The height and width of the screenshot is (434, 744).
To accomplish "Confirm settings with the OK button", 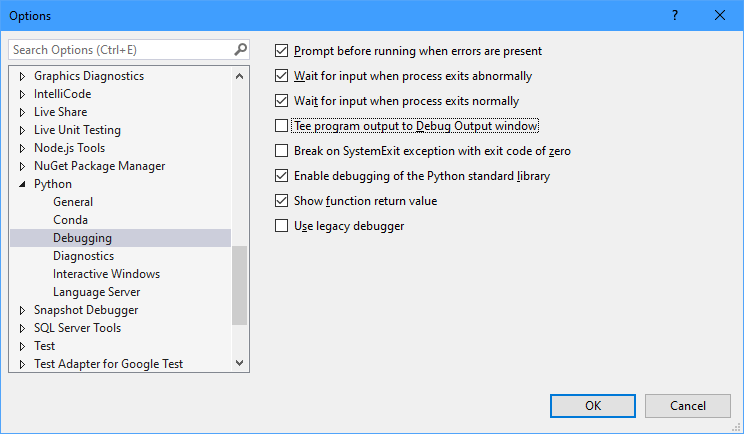I will click(593, 406).
